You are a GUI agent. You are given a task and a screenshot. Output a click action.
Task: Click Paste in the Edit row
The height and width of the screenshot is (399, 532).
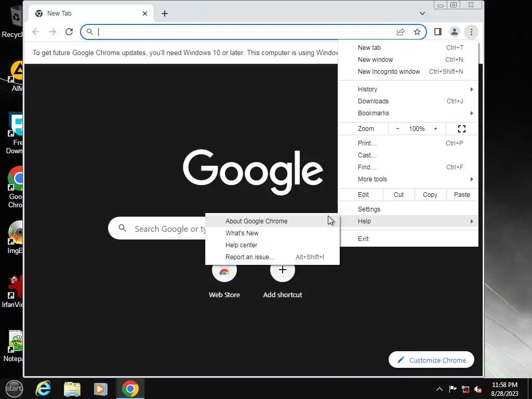pos(462,195)
